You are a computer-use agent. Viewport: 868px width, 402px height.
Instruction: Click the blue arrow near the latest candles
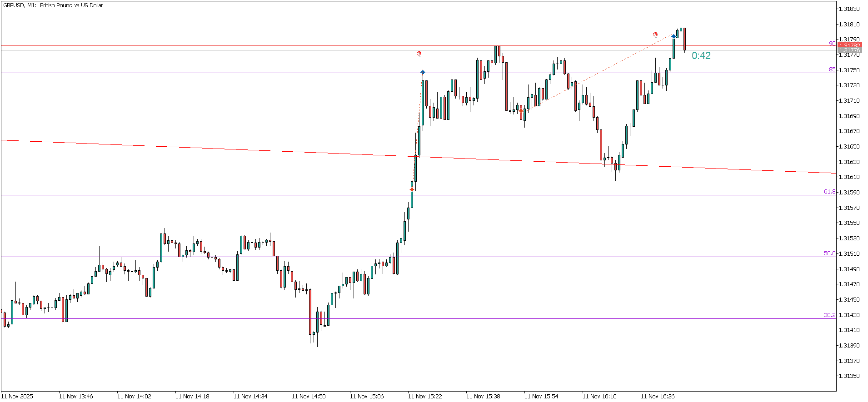tap(673, 36)
